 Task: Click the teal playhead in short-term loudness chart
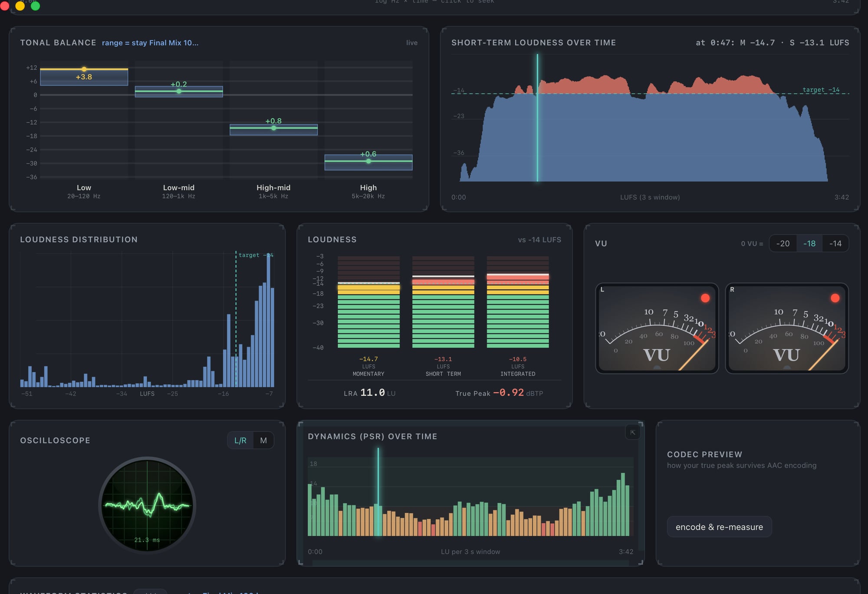point(537,118)
